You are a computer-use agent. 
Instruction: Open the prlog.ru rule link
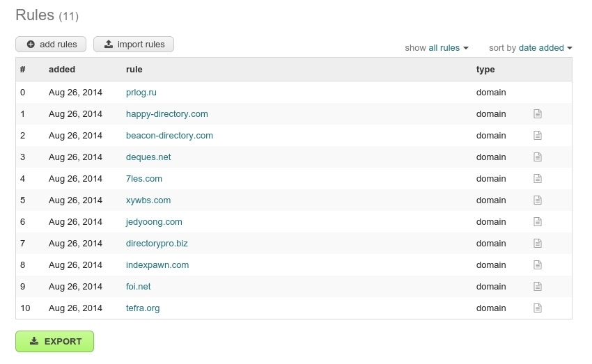click(141, 93)
